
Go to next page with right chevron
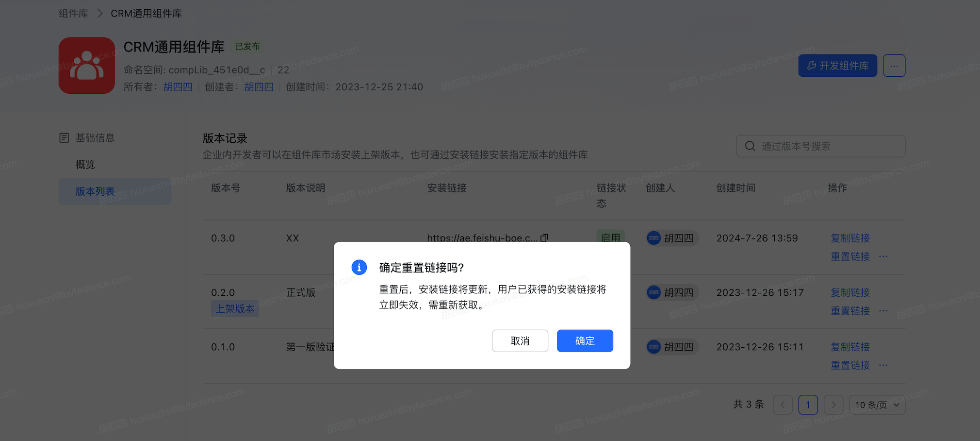pos(833,405)
